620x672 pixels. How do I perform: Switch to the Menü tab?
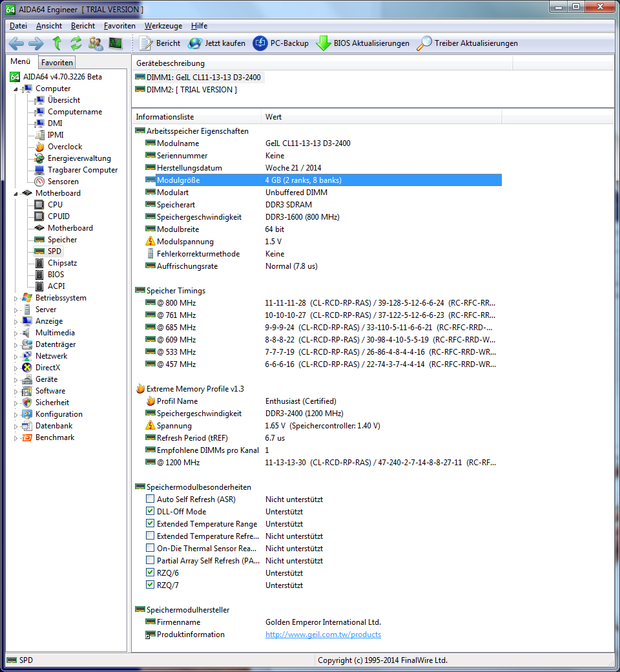coord(21,61)
